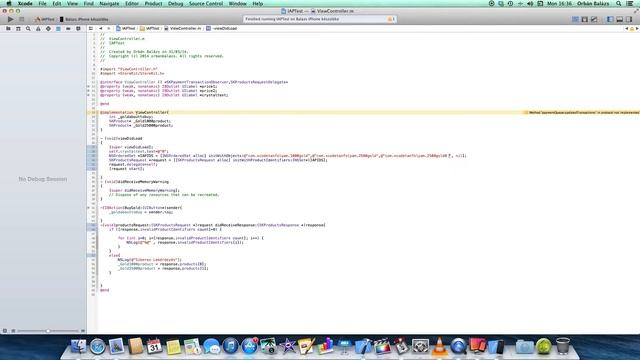Click the Orbán Balázs user menu
Screen dimensions: 640x360
[x=593, y=4]
